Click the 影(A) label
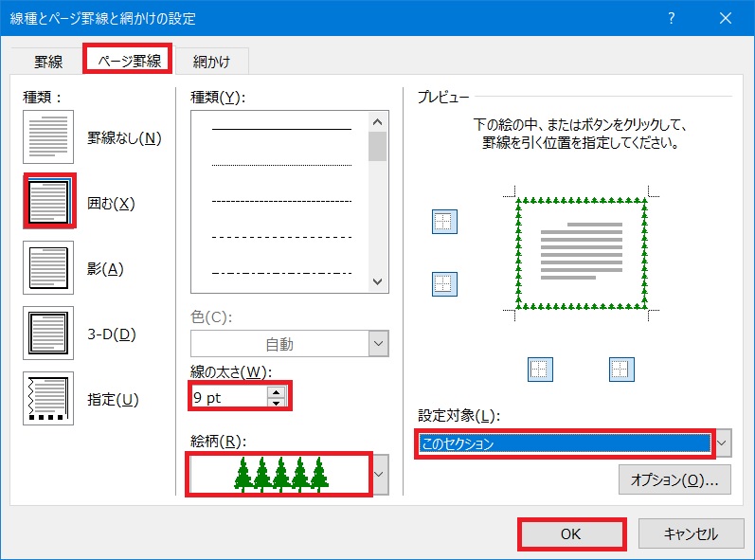The image size is (755, 560). tap(105, 269)
